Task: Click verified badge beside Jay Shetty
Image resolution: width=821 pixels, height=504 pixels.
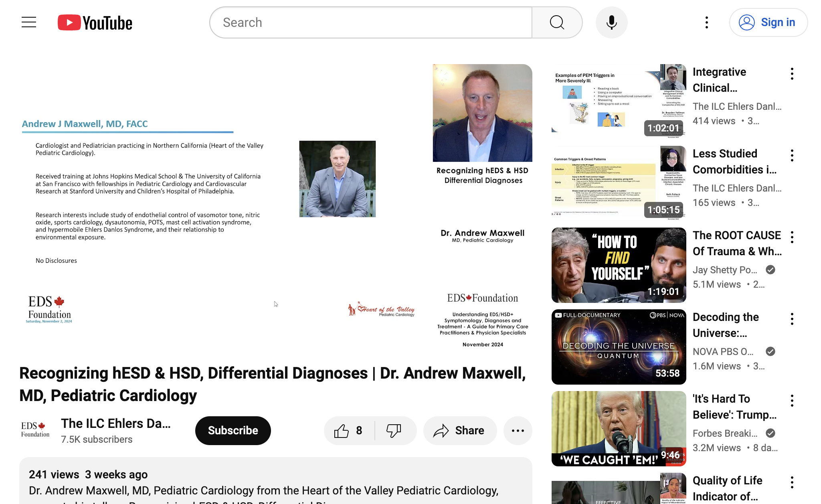Action: 770,270
